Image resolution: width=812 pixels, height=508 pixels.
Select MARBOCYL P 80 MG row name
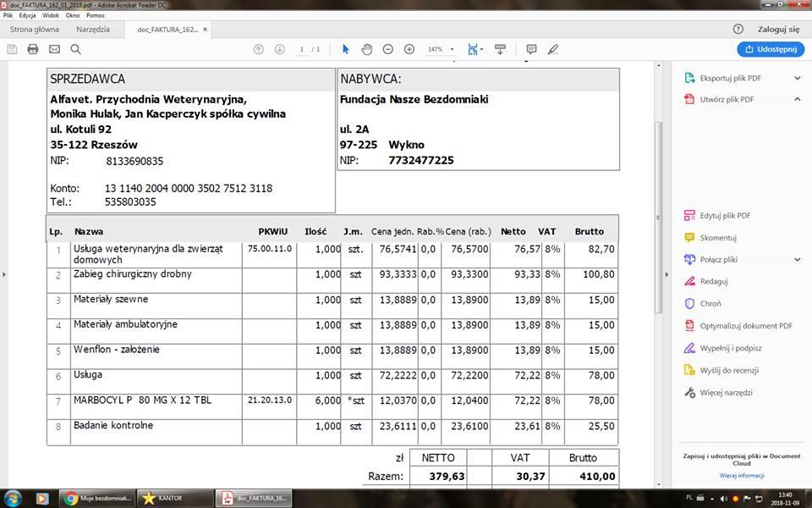pyautogui.click(x=142, y=400)
